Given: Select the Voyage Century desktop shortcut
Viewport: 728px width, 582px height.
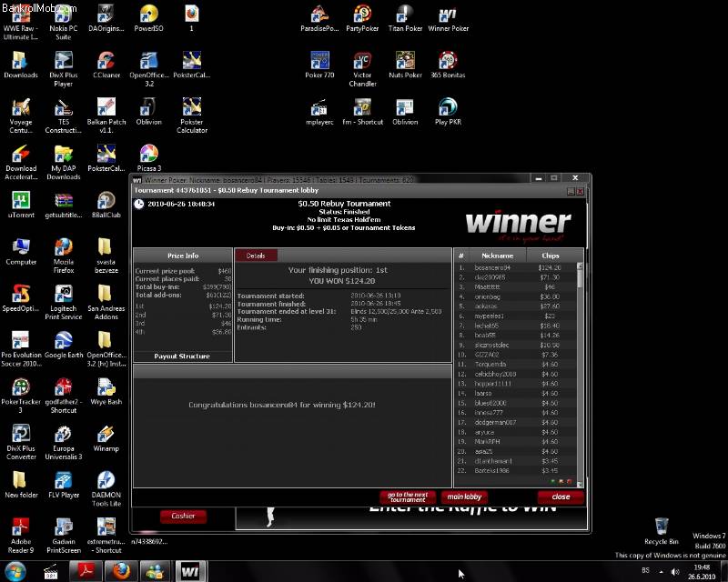Looking at the screenshot, I should [20, 116].
